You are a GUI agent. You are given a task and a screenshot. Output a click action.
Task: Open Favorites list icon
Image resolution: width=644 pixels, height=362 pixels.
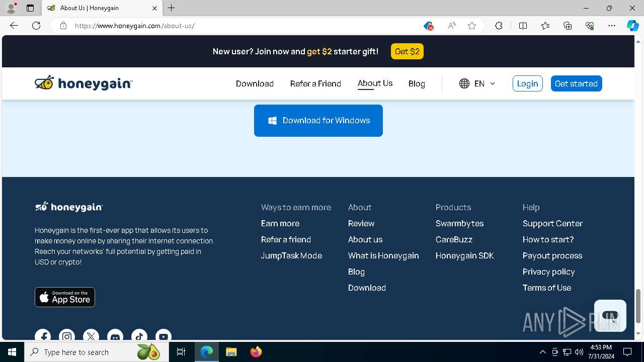pos(545,26)
